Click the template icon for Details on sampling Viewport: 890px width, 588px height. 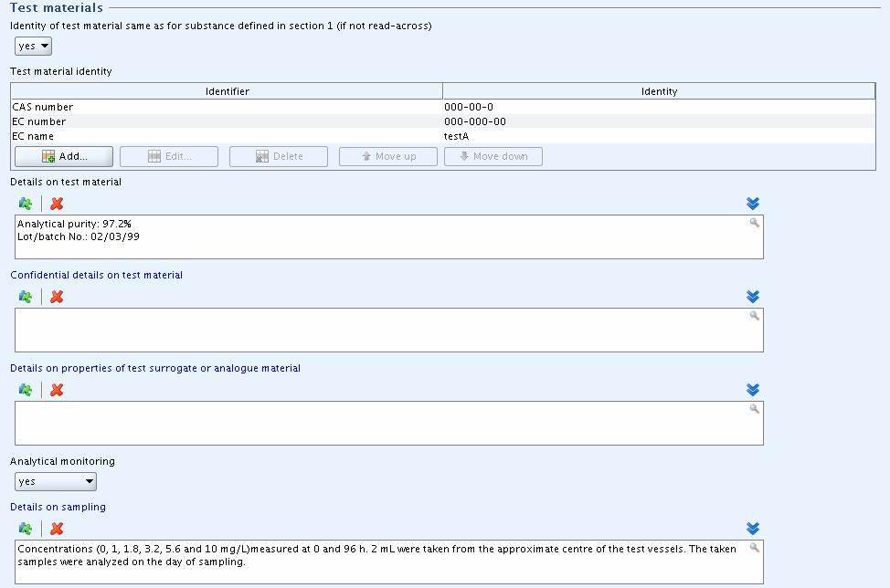tap(26, 529)
